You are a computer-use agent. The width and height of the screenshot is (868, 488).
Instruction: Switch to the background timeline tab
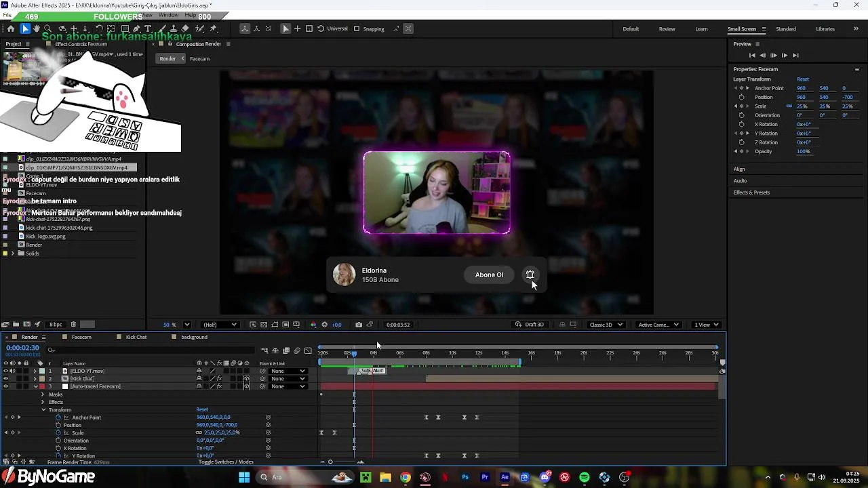[193, 337]
